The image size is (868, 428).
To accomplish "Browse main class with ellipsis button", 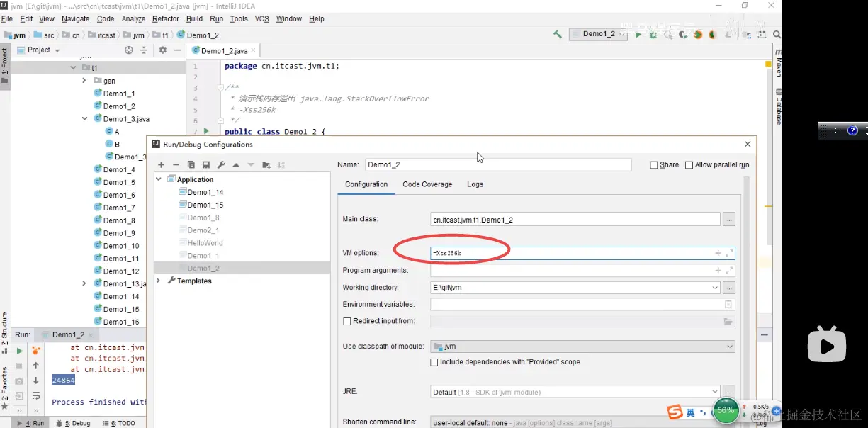I will point(729,220).
